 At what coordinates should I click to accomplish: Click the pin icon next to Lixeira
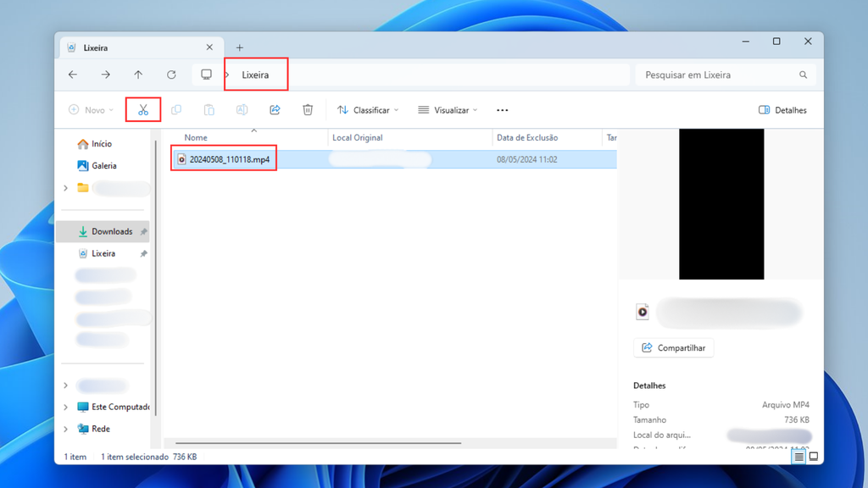143,253
